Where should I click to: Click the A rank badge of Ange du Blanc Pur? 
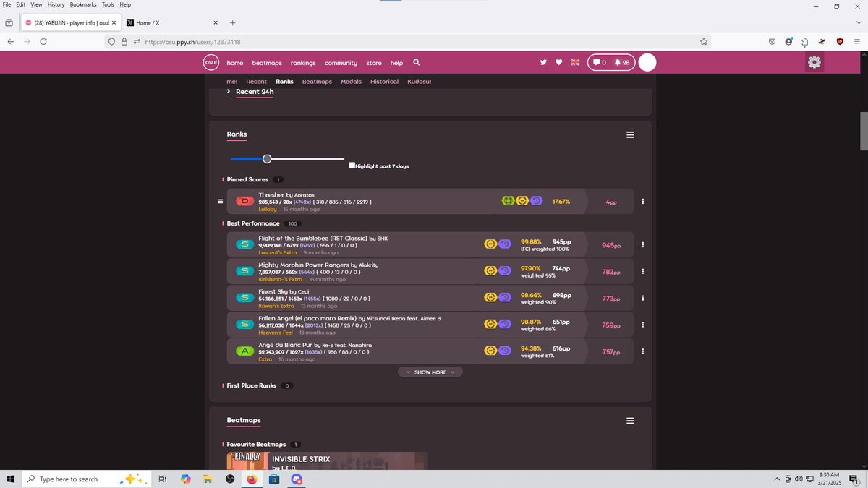pos(244,351)
